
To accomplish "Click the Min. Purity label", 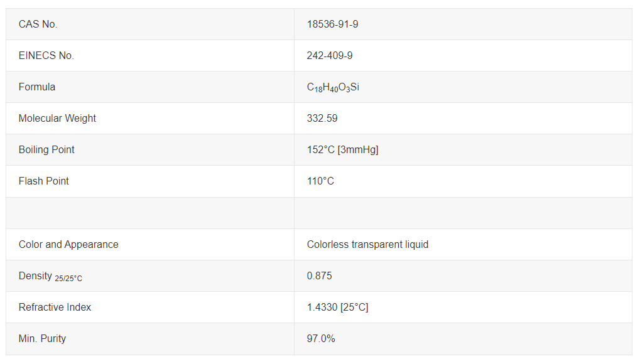I will tap(42, 339).
